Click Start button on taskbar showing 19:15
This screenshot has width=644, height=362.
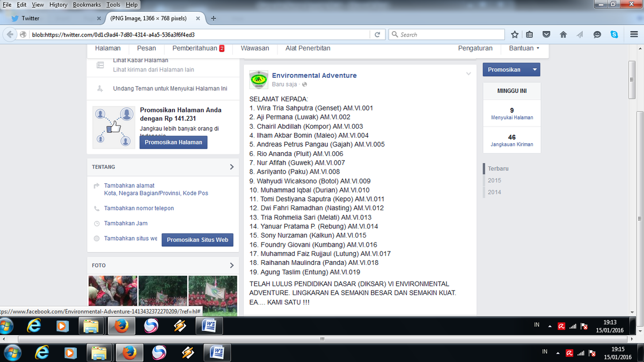pyautogui.click(x=12, y=352)
